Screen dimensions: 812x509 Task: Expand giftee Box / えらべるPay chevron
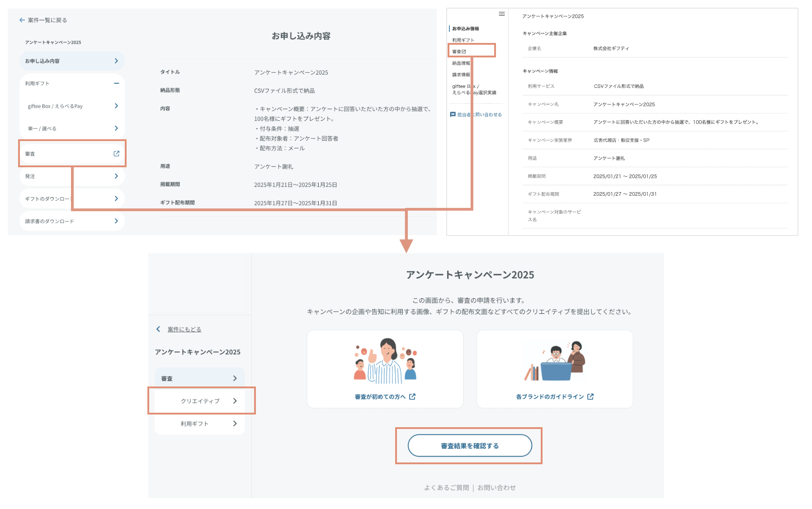click(x=116, y=106)
